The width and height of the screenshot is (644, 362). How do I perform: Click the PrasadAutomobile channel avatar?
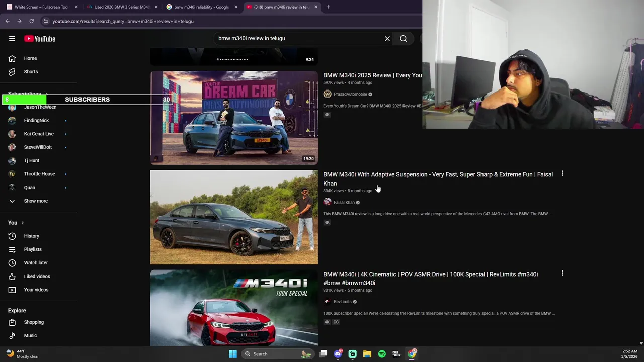tap(328, 94)
